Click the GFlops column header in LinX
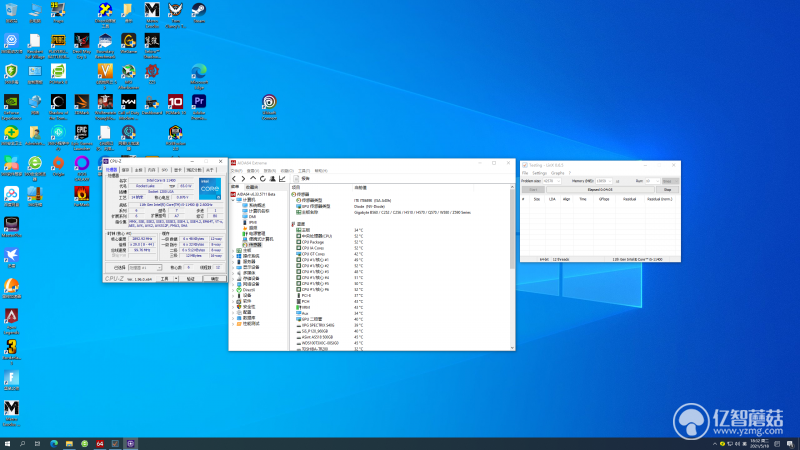 [604, 199]
